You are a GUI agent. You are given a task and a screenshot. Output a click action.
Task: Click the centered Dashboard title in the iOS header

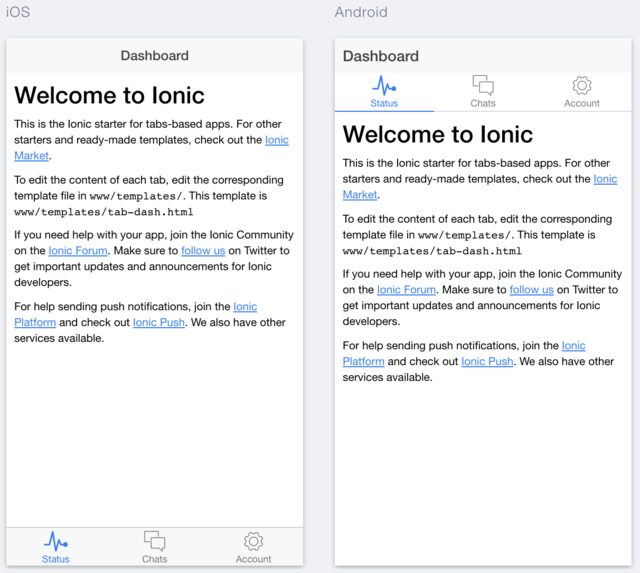[155, 56]
